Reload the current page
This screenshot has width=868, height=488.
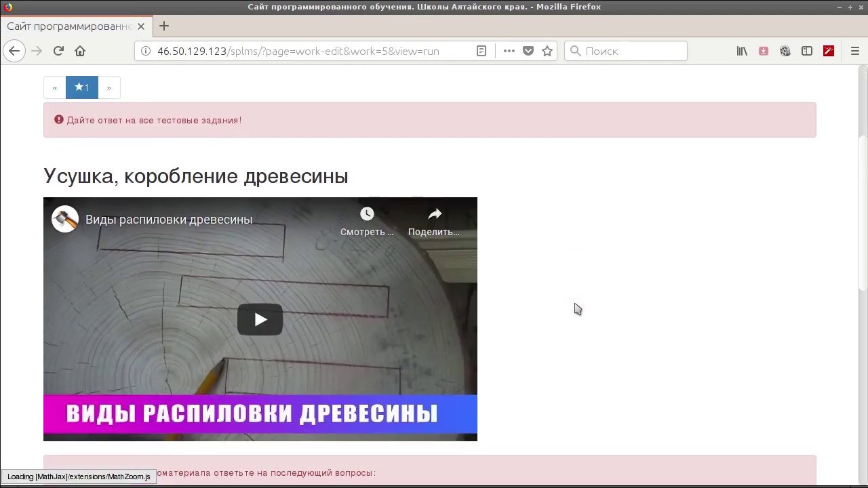coord(58,51)
